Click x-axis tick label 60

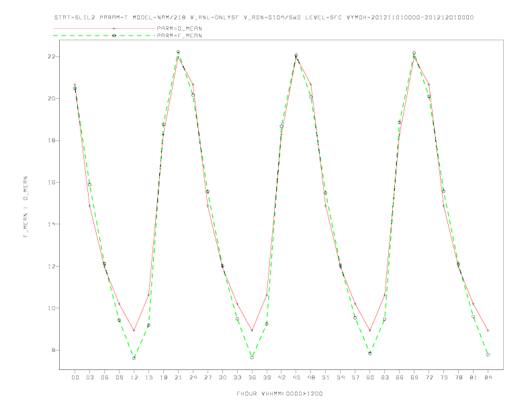pyautogui.click(x=370, y=377)
